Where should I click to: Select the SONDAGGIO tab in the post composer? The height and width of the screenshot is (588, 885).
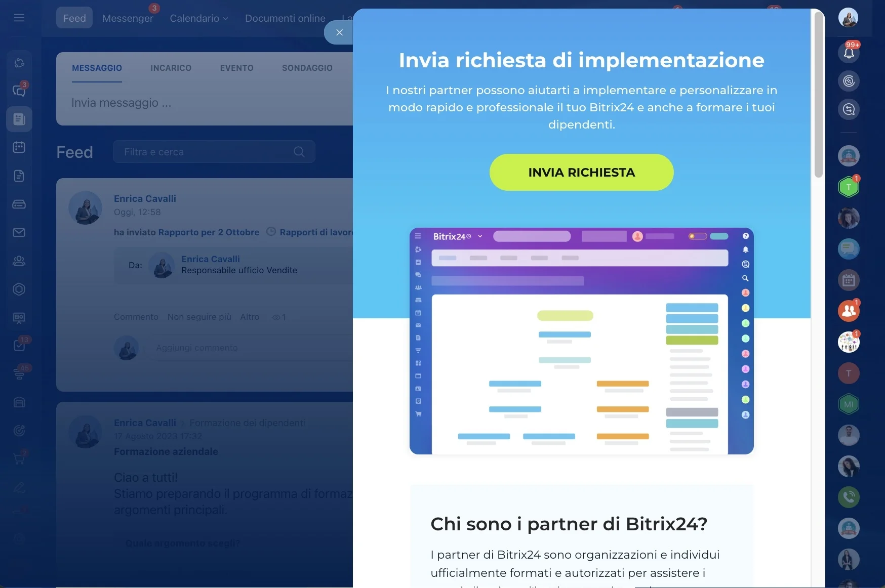307,68
